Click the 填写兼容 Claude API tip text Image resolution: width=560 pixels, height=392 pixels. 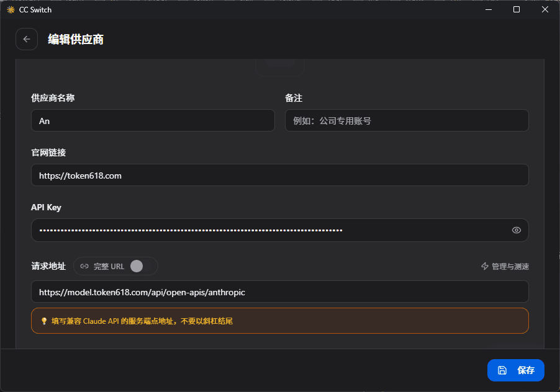142,321
